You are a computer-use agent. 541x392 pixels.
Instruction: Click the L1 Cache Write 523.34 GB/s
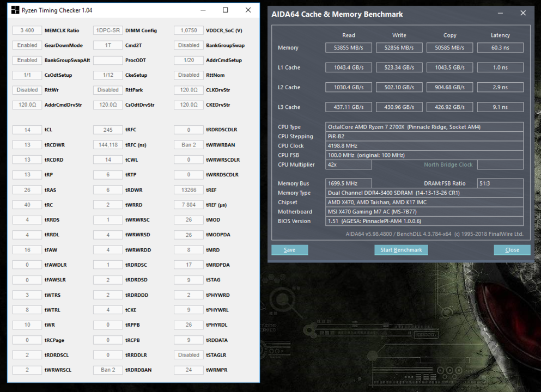[x=399, y=68]
